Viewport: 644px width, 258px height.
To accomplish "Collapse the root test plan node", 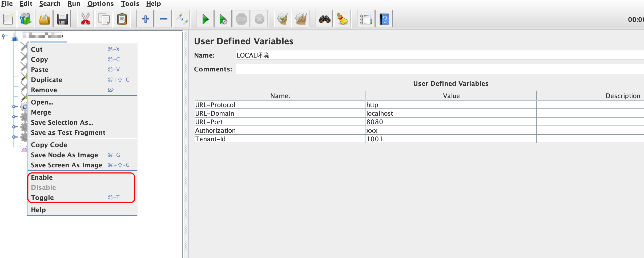I will [x=3, y=36].
